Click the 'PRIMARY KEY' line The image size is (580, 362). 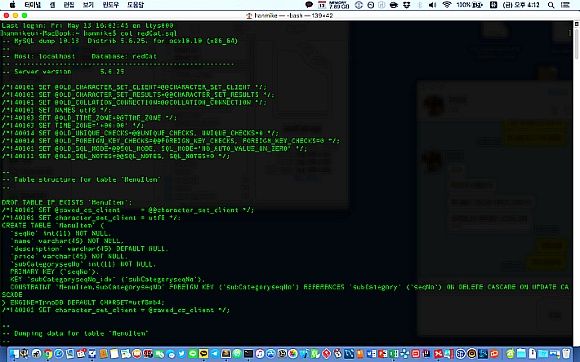click(54, 271)
